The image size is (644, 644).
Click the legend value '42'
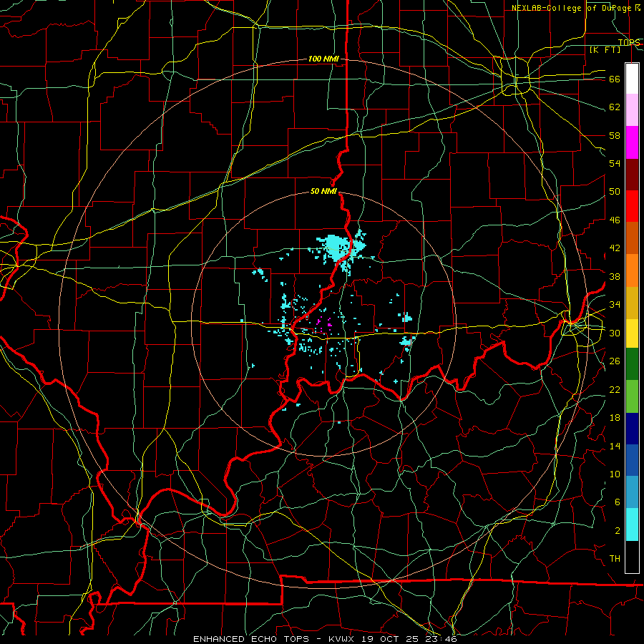click(x=615, y=248)
